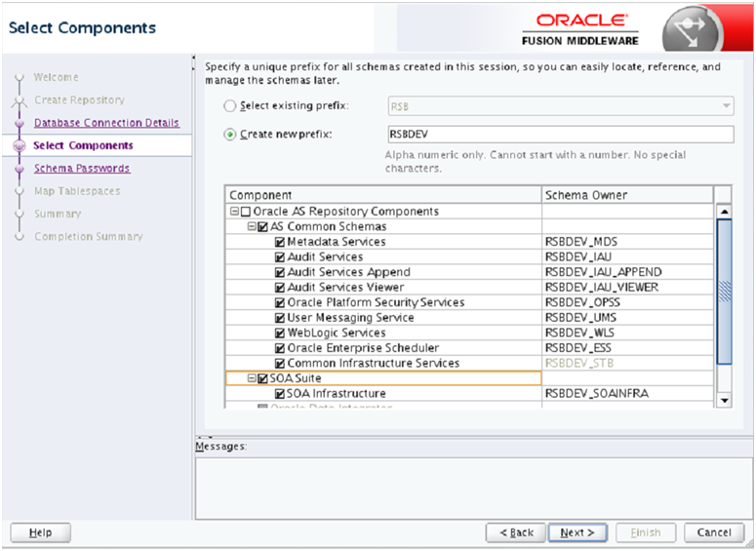Click the WebLogic Services row label

tap(337, 334)
